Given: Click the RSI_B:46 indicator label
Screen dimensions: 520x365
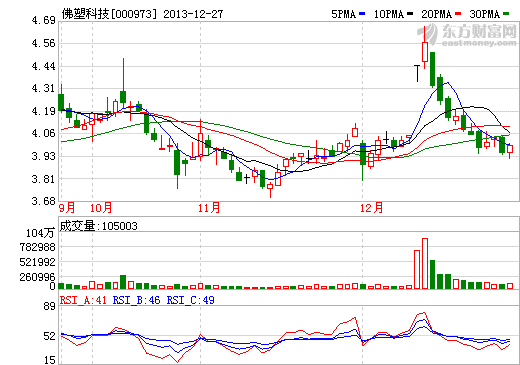Looking at the screenshot, I should (137, 300).
